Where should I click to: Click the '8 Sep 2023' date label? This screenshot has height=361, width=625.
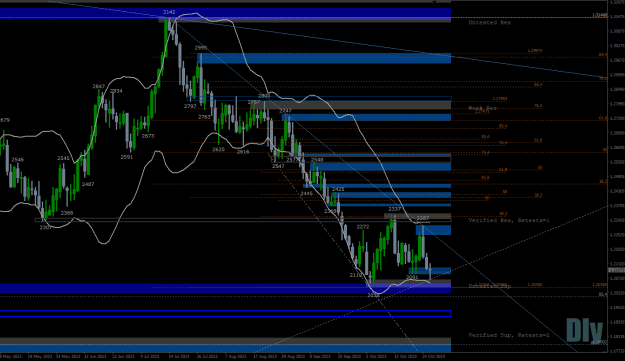[x=320, y=357]
